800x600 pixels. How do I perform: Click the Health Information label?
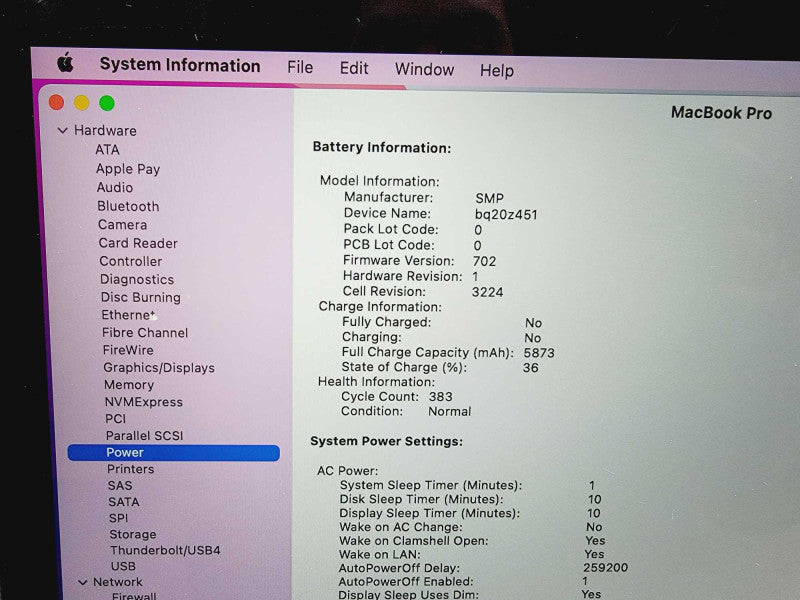coord(377,382)
